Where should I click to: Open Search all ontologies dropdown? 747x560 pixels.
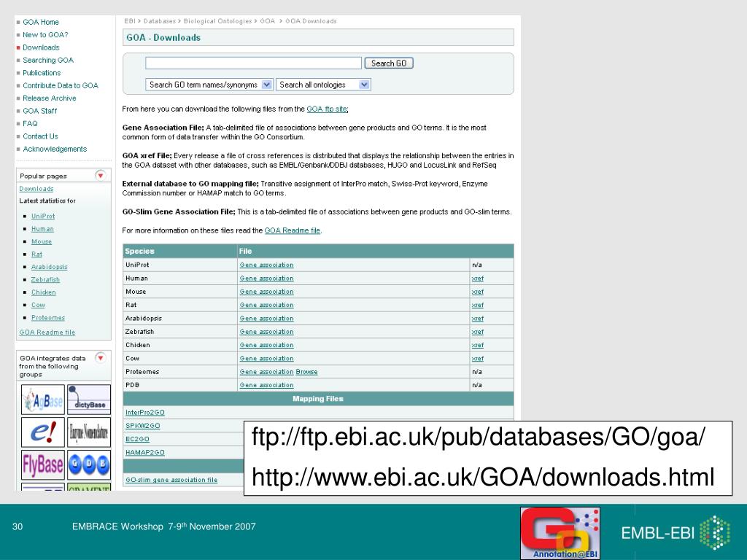(323, 85)
